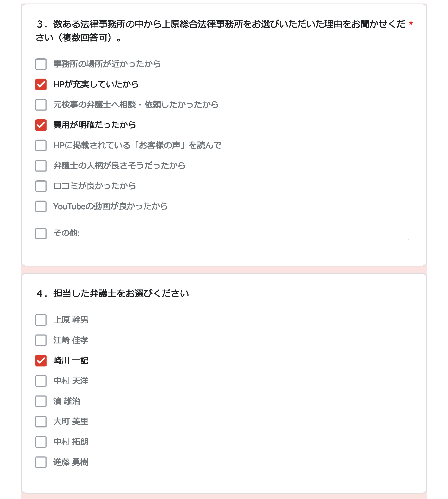Click the その他 text input line

[x=247, y=234]
